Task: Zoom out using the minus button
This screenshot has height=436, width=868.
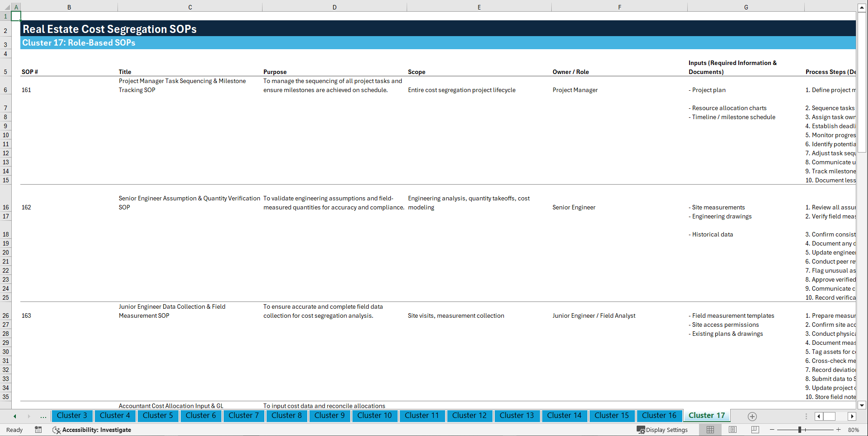Action: tap(772, 430)
